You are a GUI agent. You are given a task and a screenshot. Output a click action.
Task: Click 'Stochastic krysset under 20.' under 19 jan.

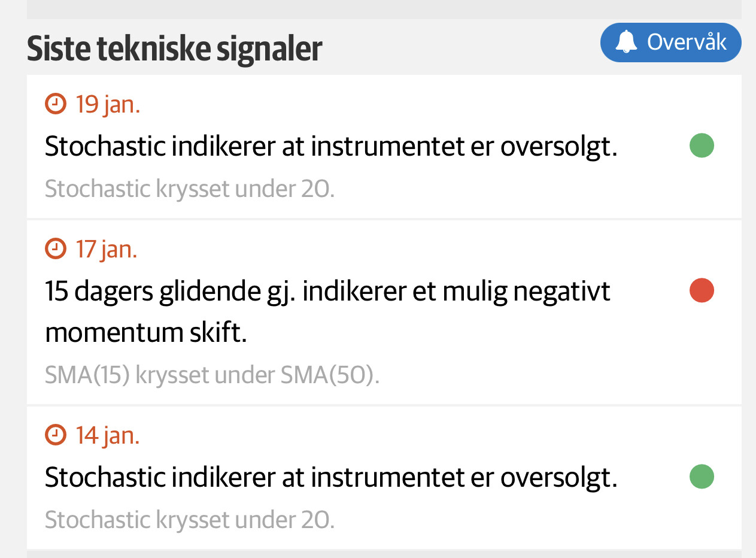point(189,189)
